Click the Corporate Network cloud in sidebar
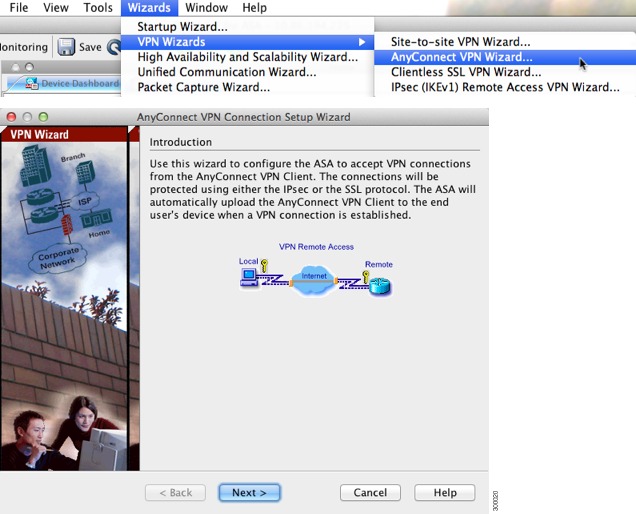 pyautogui.click(x=57, y=258)
